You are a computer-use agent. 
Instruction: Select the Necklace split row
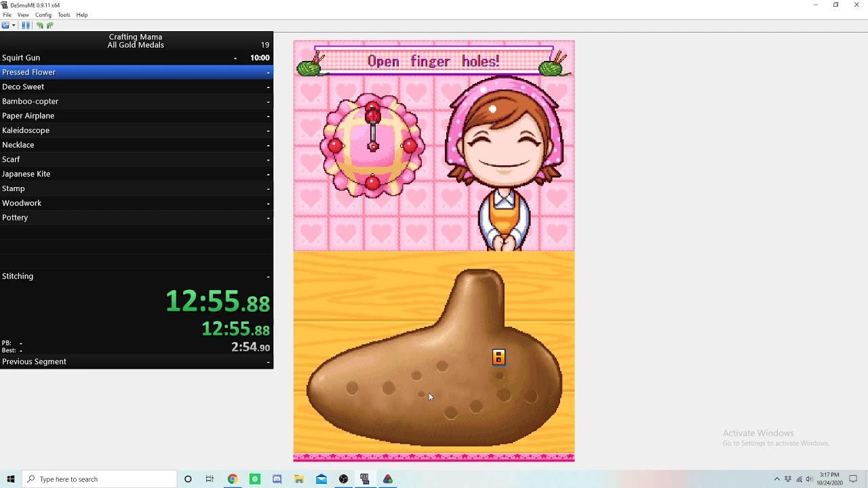coord(136,145)
